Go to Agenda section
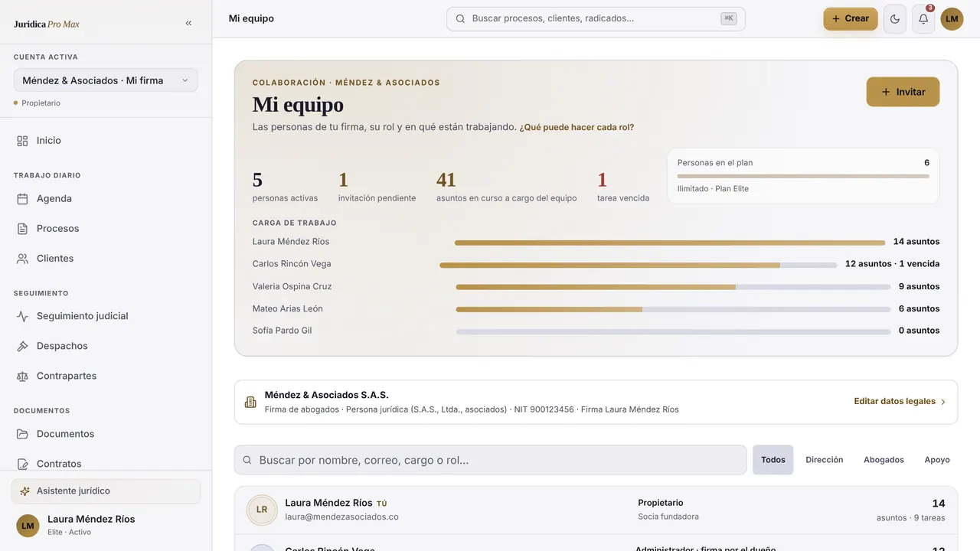Viewport: 980px width, 551px height. (106, 199)
